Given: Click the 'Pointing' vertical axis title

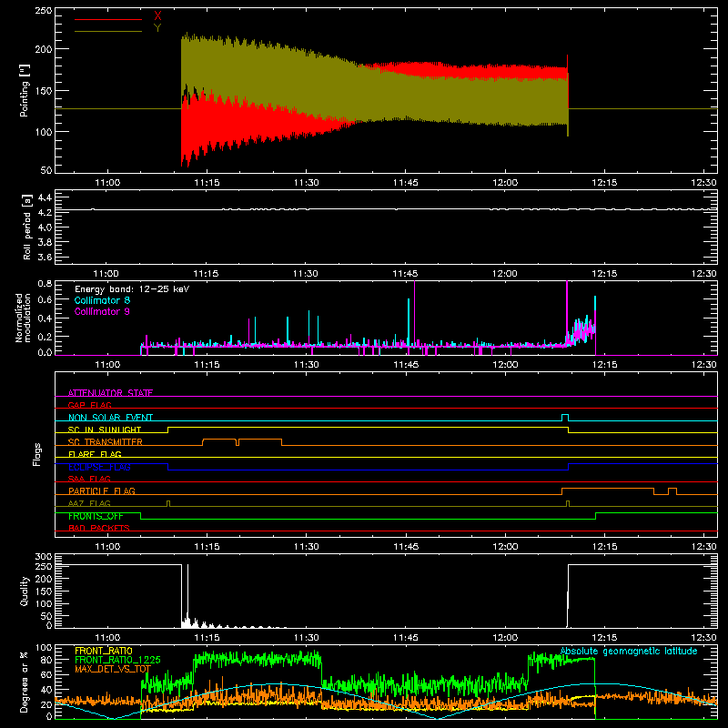Looking at the screenshot, I should pos(25,90).
